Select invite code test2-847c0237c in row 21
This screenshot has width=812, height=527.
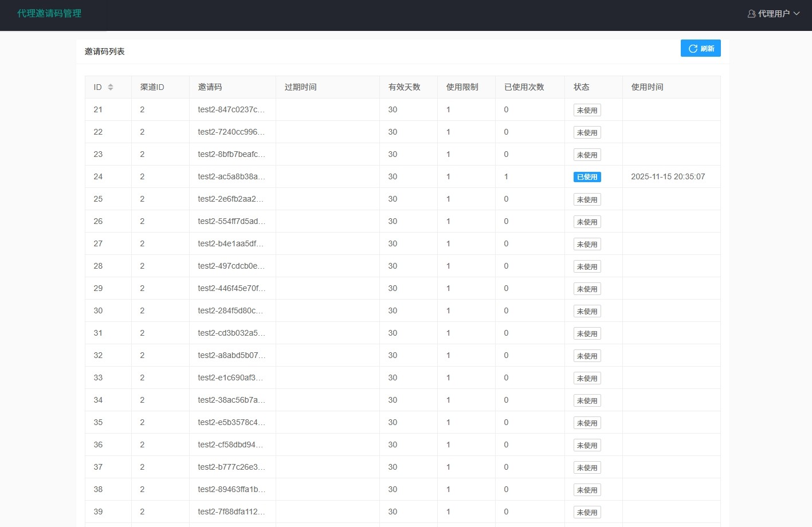[232, 109]
